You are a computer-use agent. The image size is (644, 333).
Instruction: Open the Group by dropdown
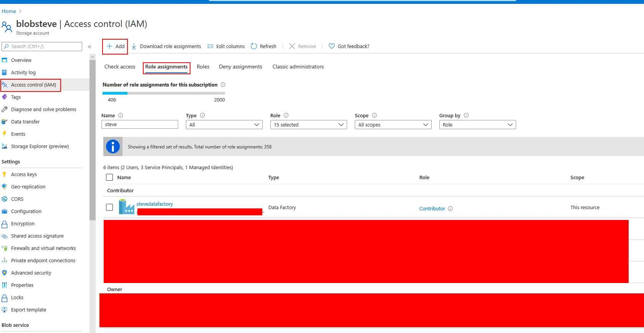[x=478, y=125]
